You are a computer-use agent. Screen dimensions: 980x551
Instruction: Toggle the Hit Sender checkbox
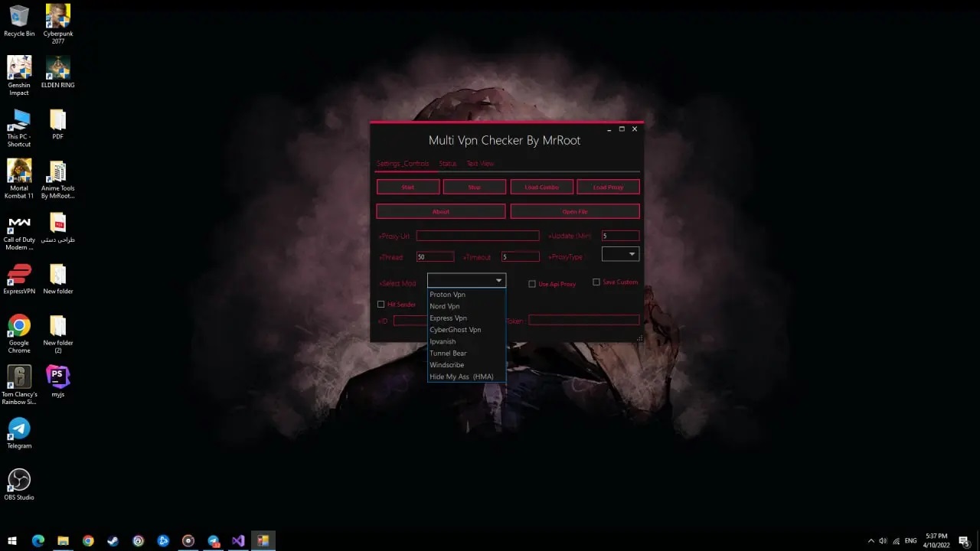(x=381, y=305)
